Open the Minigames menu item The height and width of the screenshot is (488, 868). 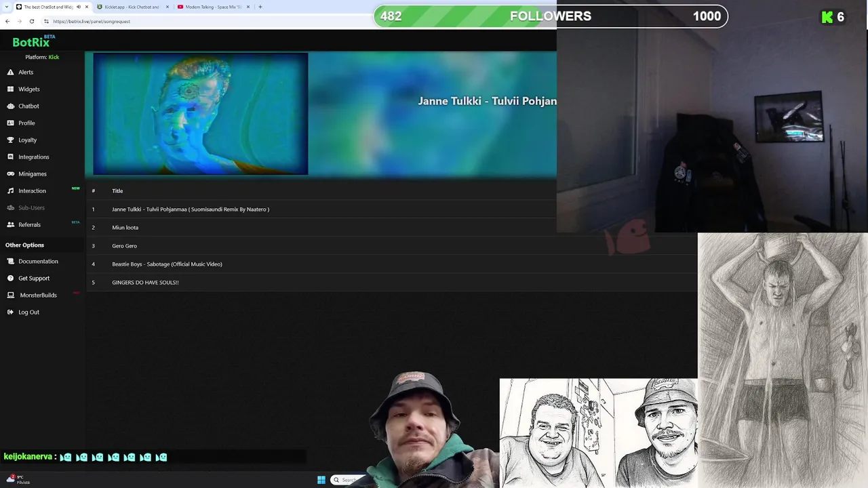point(33,174)
